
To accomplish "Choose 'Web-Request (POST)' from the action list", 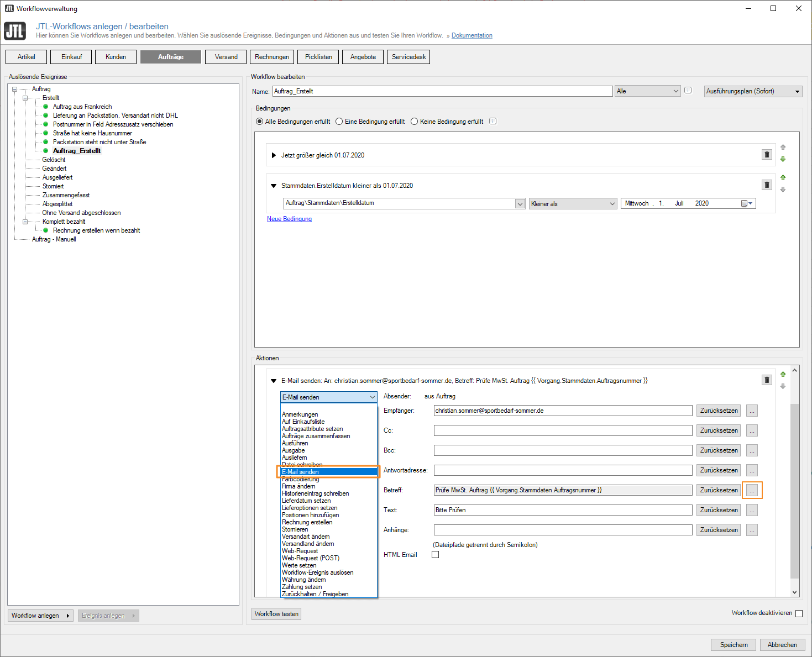I will click(311, 558).
